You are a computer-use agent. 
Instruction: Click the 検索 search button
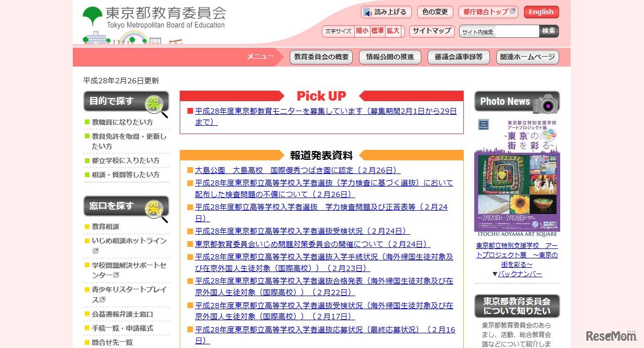549,31
